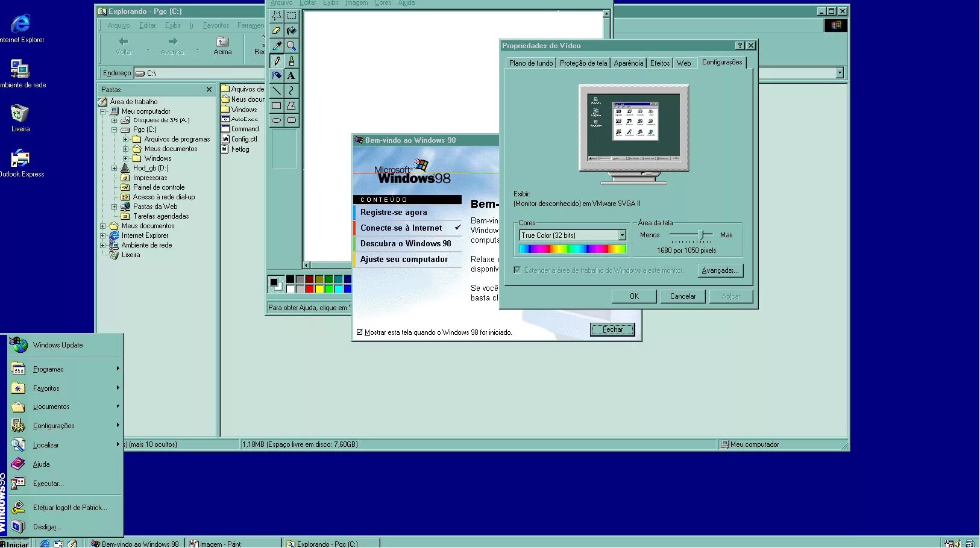Select Windows Update in the Start menu

[65, 345]
